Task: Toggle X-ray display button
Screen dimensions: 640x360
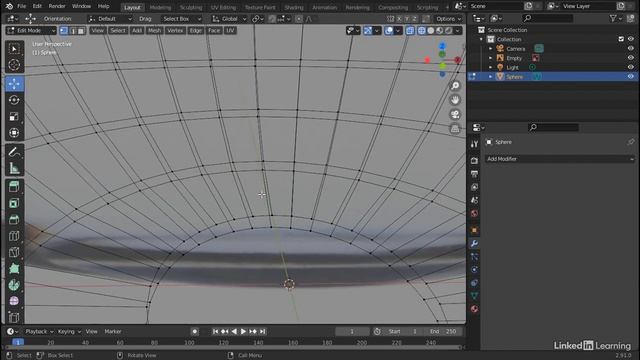Action: (410, 31)
